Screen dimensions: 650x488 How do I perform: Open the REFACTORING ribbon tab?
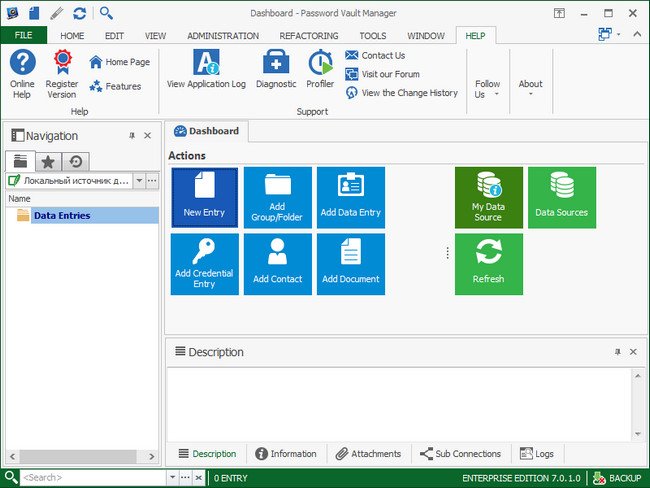(309, 36)
